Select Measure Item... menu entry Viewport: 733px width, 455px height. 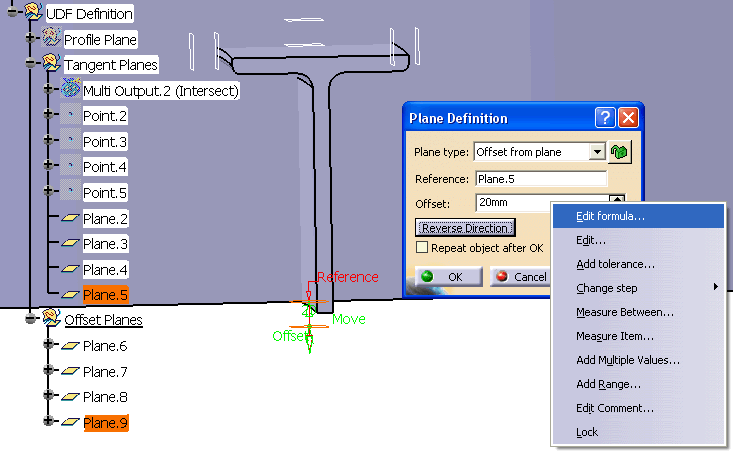tap(639, 336)
